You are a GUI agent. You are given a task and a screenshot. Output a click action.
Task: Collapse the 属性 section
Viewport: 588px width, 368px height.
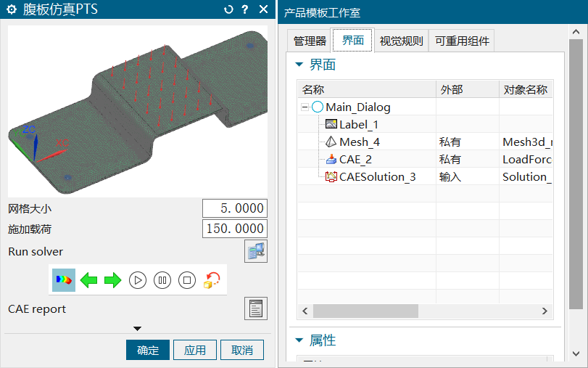click(x=299, y=340)
